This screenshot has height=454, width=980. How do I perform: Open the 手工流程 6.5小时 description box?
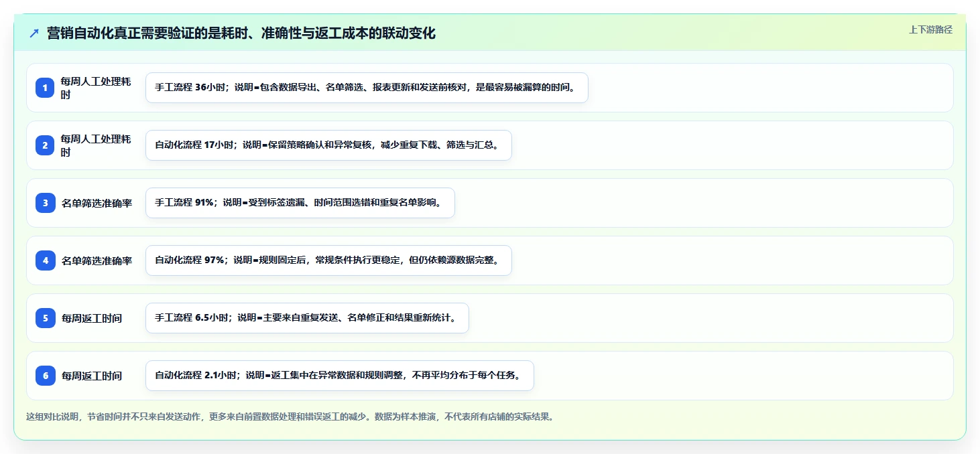click(307, 318)
